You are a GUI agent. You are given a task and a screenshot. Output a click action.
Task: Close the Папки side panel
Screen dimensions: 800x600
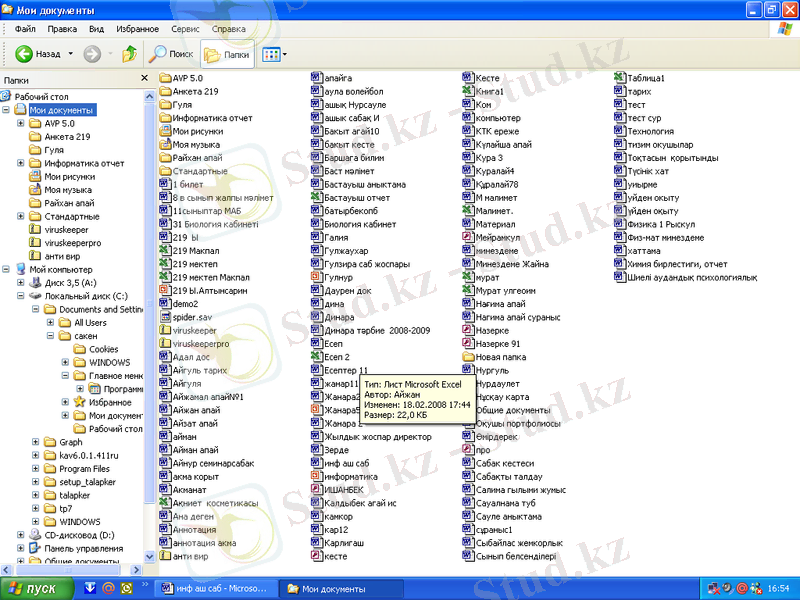145,80
